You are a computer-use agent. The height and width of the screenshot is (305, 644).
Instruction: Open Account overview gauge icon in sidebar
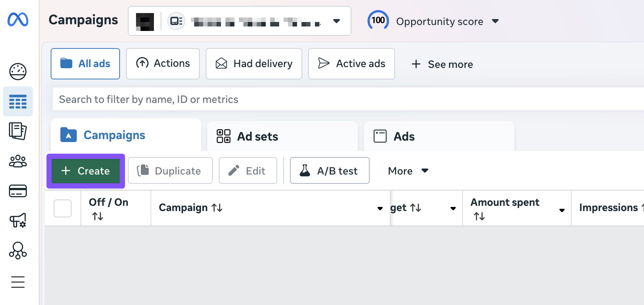pyautogui.click(x=18, y=72)
